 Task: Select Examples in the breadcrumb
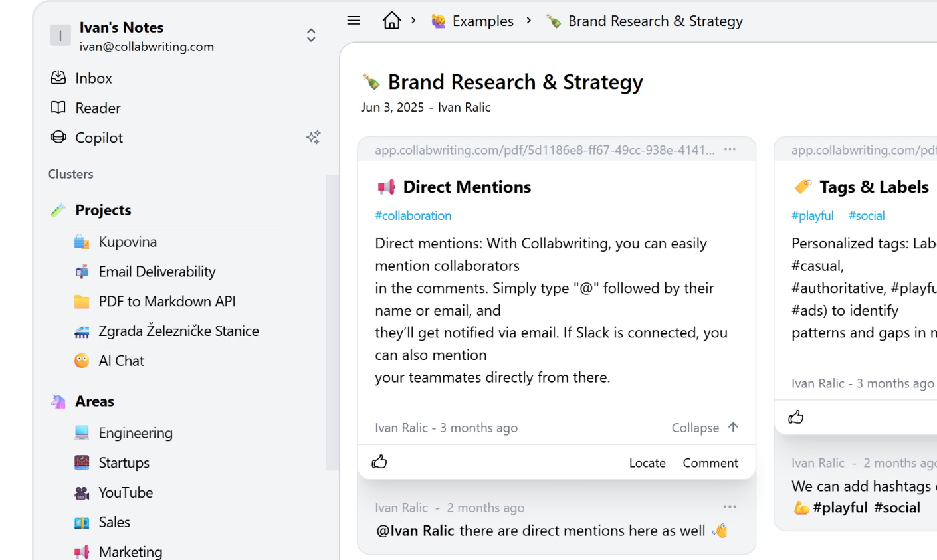pos(482,21)
